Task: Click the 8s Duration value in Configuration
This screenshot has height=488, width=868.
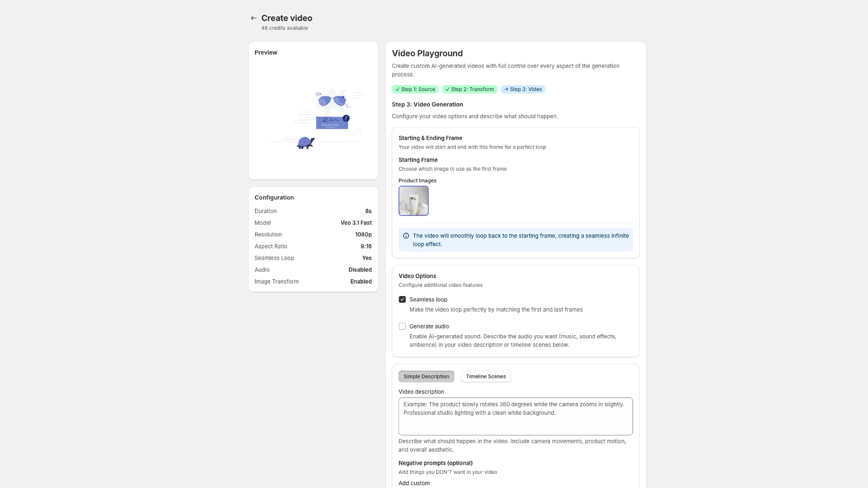Action: click(368, 211)
